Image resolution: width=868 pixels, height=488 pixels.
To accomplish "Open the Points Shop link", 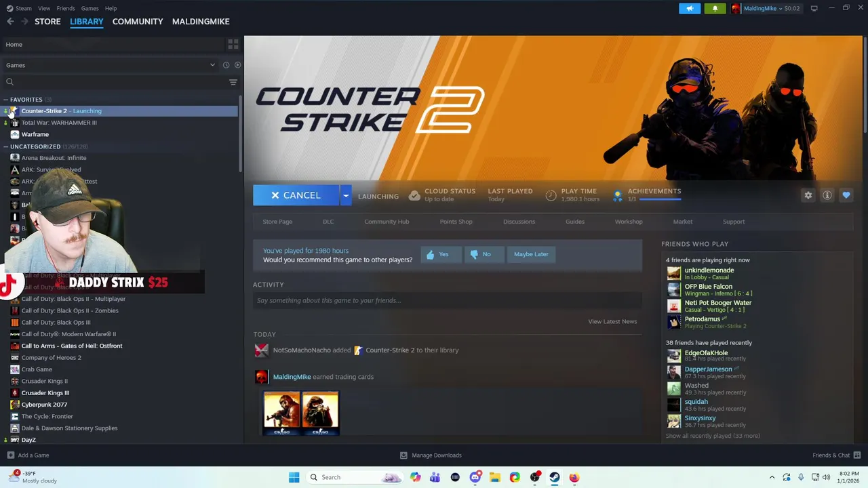I will click(456, 222).
